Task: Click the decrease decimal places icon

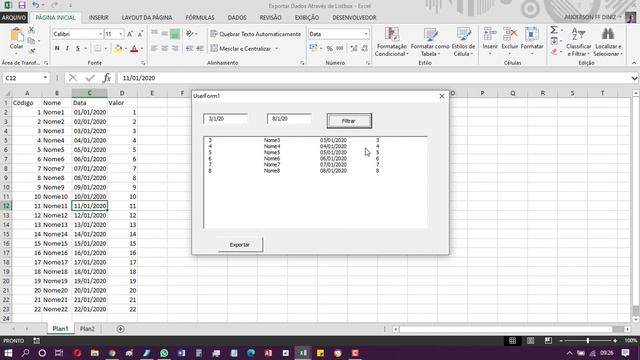Action: tap(364, 49)
